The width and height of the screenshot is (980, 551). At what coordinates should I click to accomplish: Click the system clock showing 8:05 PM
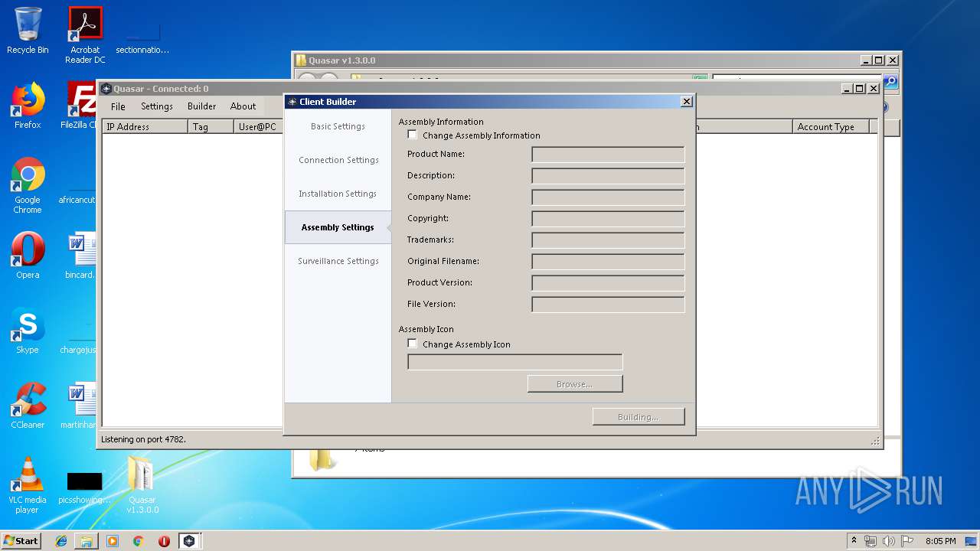(x=941, y=541)
